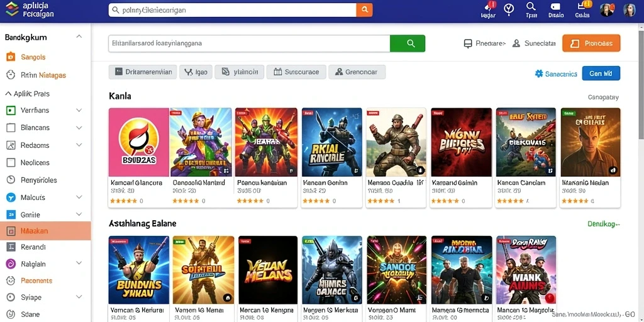Click the orange search button in the top bar
Image resolution: width=644 pixels, height=322 pixels.
[364, 10]
